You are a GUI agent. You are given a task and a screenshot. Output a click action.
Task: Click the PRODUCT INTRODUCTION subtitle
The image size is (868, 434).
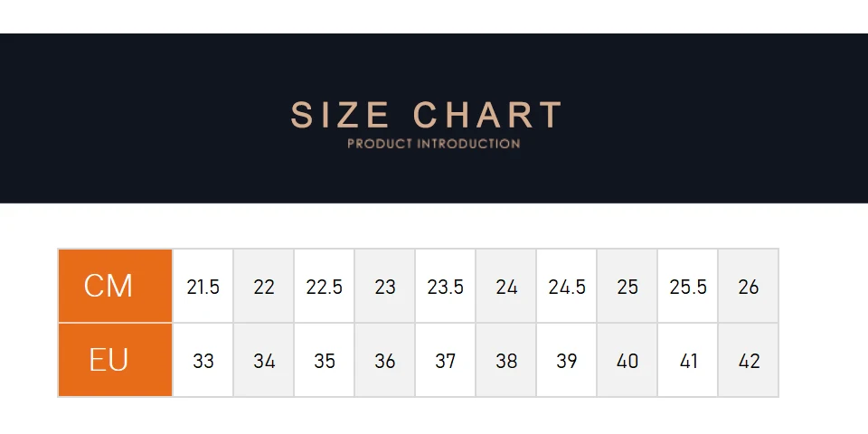coord(433,144)
